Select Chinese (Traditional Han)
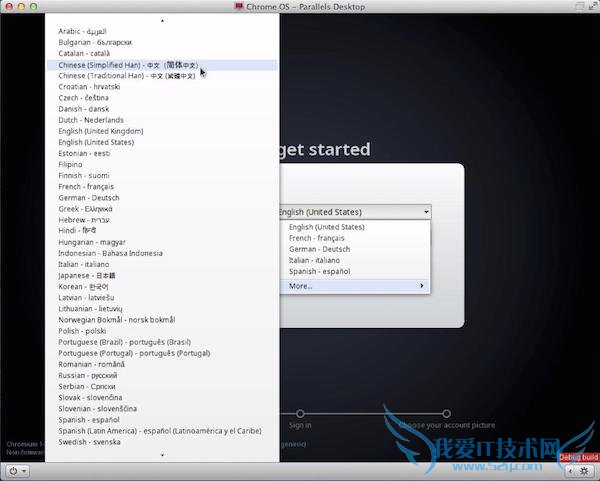 click(x=161, y=76)
